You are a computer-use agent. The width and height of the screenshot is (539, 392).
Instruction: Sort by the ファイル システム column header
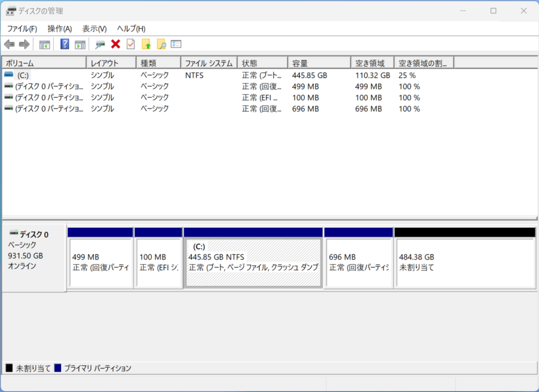209,63
